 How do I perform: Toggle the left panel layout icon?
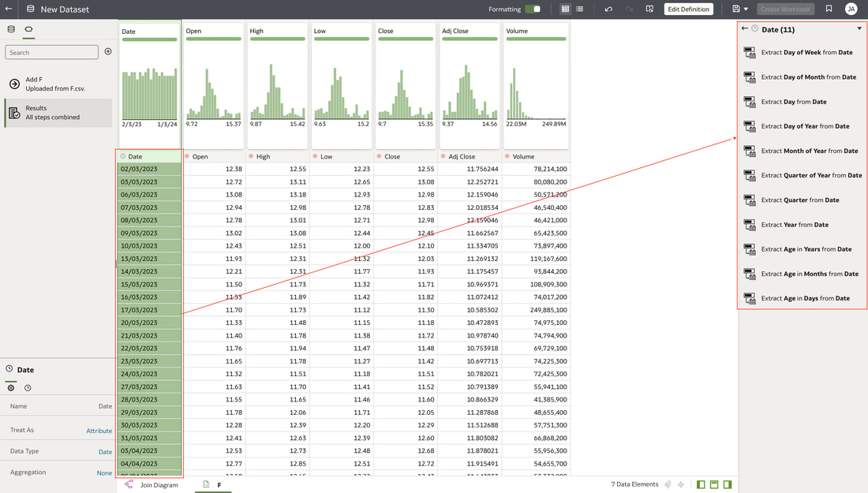pos(701,484)
